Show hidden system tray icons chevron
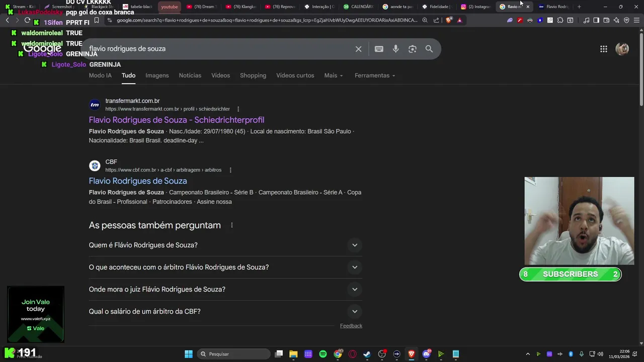Viewport: 644px width, 362px height. point(528,354)
